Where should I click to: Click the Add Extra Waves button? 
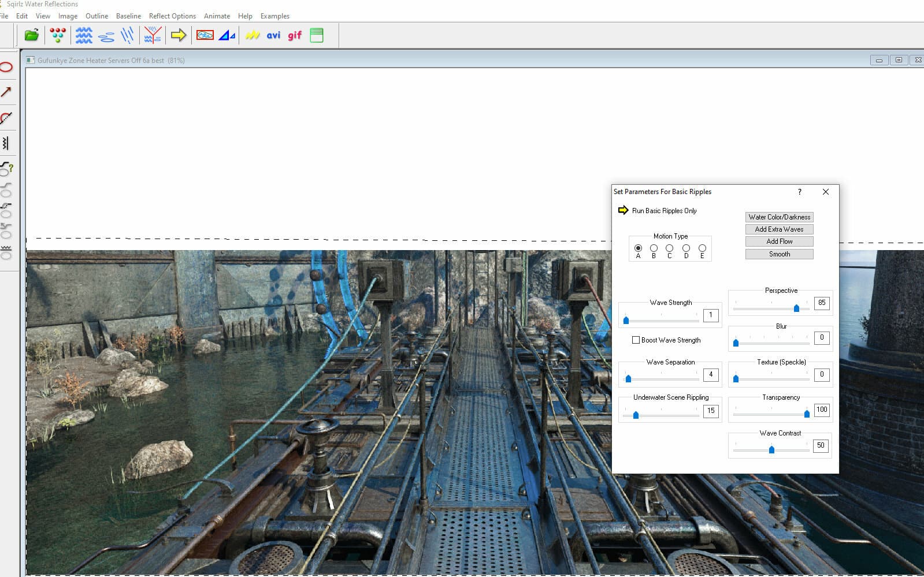pos(779,229)
